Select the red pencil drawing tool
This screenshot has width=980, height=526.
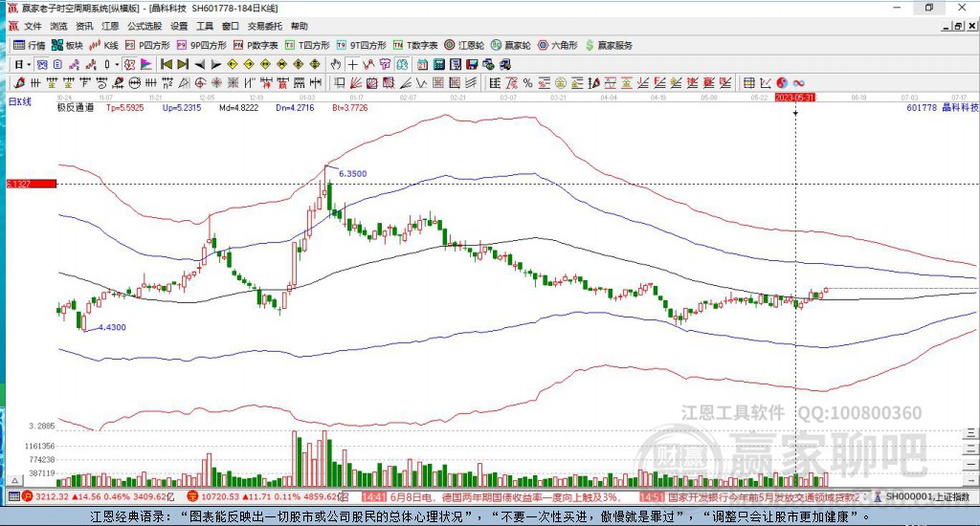tap(19, 82)
